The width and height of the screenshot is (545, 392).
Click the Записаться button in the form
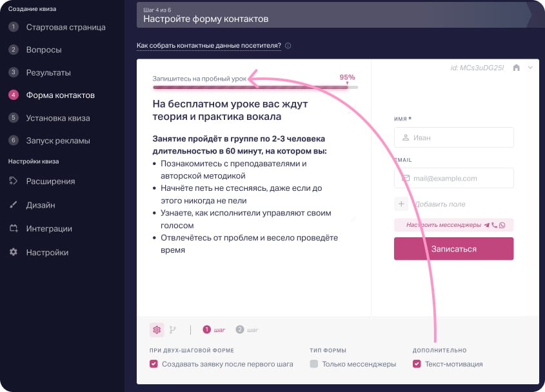tap(453, 248)
